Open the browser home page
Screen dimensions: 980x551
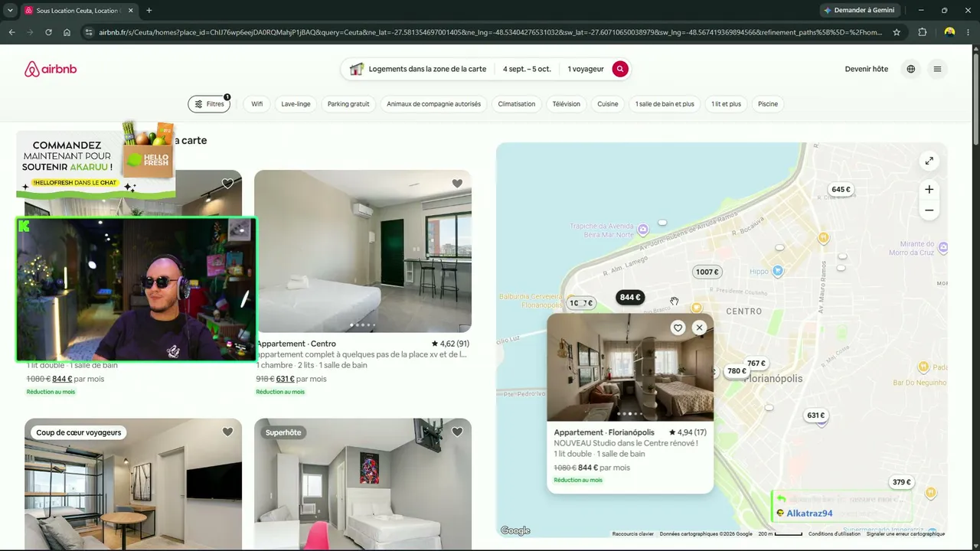coord(67,32)
